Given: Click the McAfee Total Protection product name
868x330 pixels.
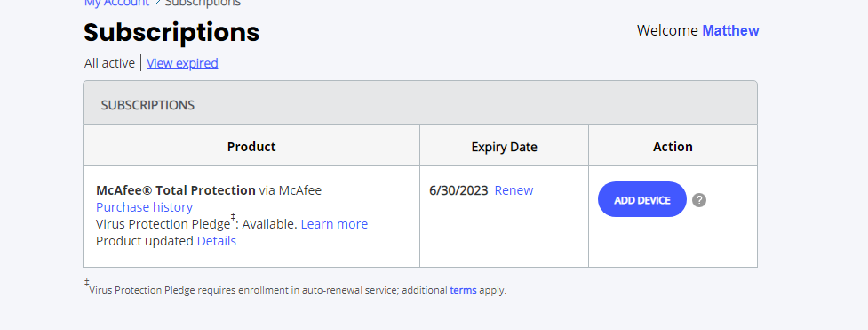Looking at the screenshot, I should coord(176,190).
